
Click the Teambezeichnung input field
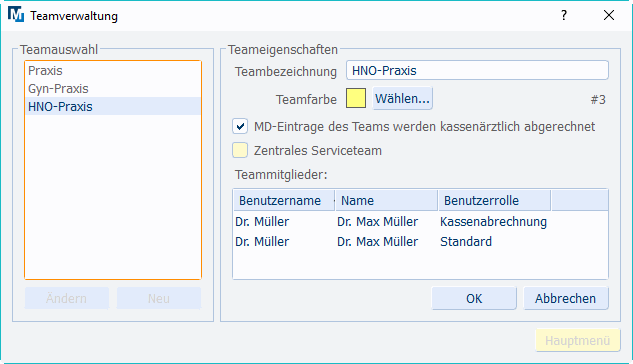[x=477, y=71]
